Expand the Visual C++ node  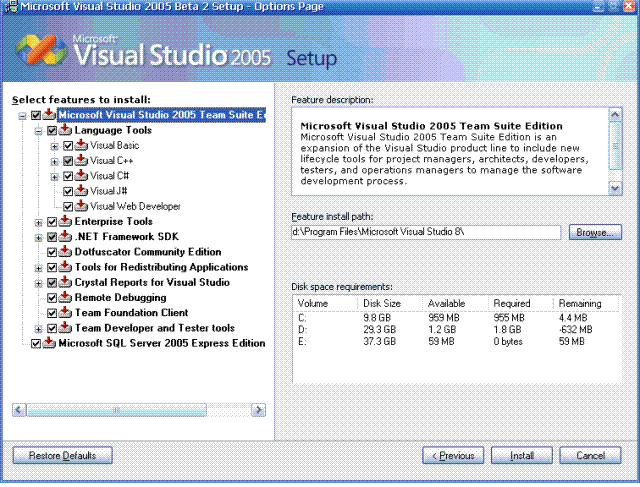(55, 162)
